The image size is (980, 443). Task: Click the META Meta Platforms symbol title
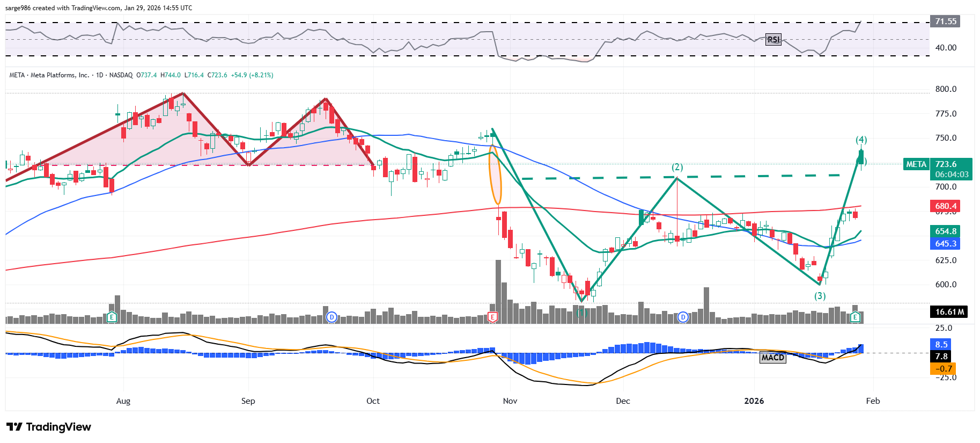click(49, 75)
